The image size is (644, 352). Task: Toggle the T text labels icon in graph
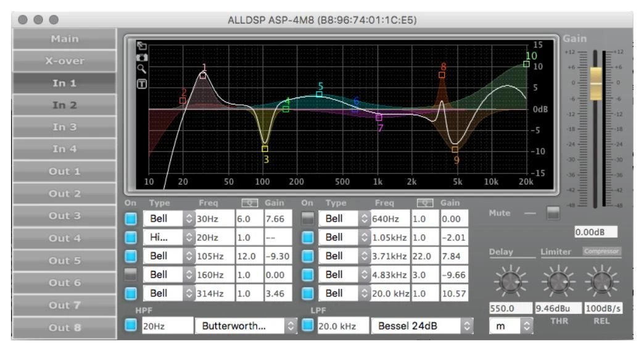142,84
